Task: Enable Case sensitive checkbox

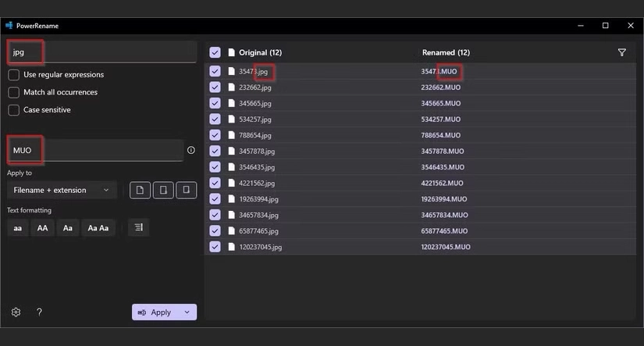Action: pyautogui.click(x=13, y=110)
